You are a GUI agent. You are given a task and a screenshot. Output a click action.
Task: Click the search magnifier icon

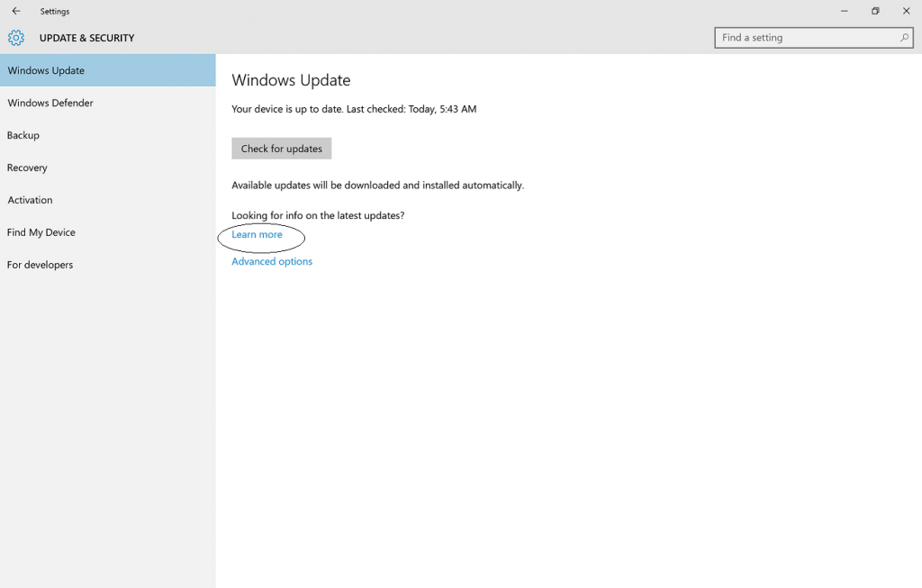tap(904, 38)
